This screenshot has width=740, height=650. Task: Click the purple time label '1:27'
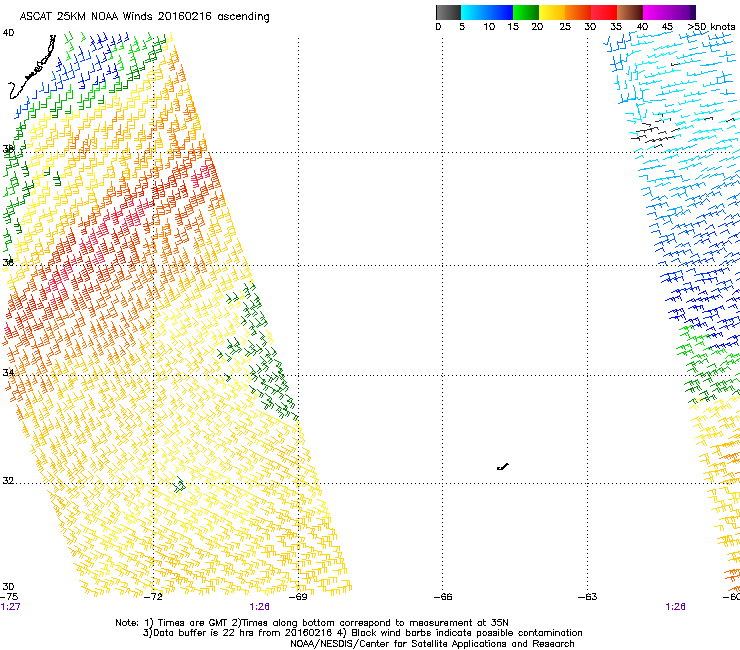10,607
